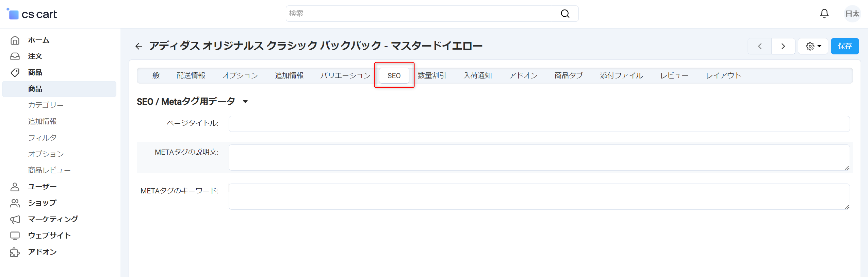
Task: Click the 注文 orders inbox icon
Action: pos(15,56)
